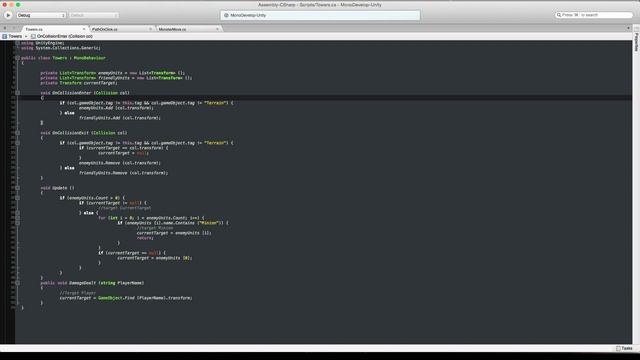Click the method icon beside OnCollisionEnter breadcrumb
The height and width of the screenshot is (360, 640).
pyautogui.click(x=33, y=36)
